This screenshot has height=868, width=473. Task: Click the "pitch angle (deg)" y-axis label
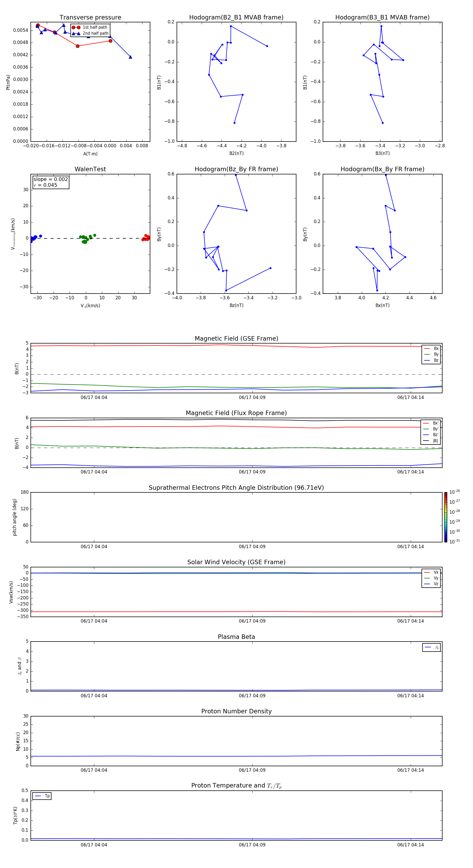click(15, 517)
